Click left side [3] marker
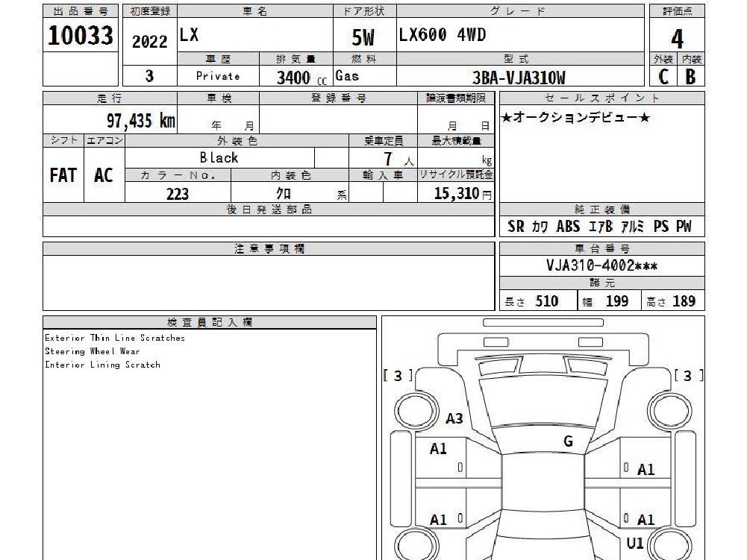The image size is (747, 560). pyautogui.click(x=398, y=376)
